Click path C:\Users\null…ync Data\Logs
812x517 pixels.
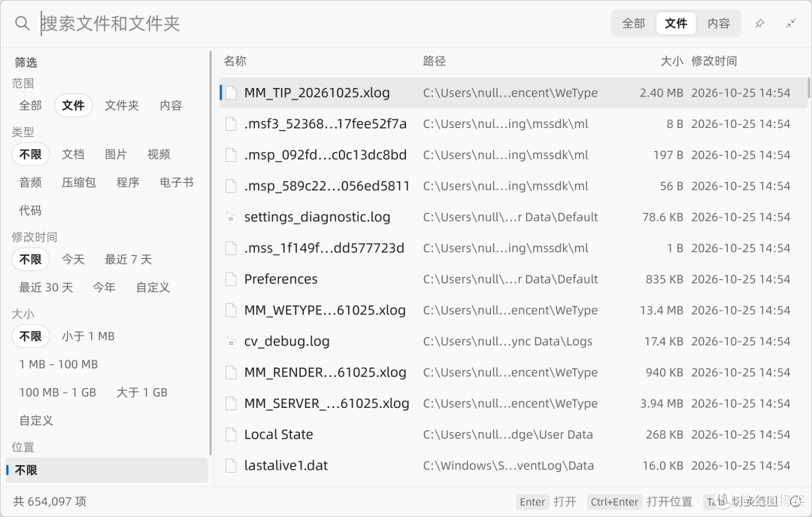(507, 342)
